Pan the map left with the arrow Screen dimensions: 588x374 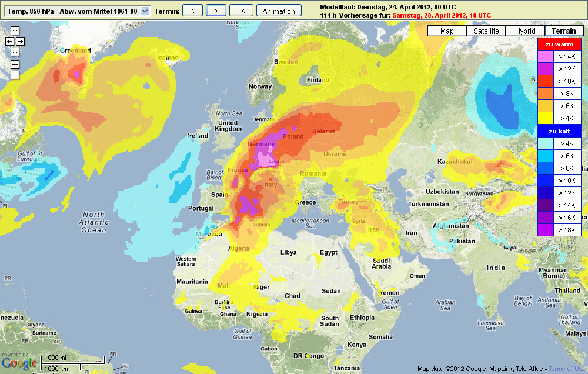[x=10, y=41]
